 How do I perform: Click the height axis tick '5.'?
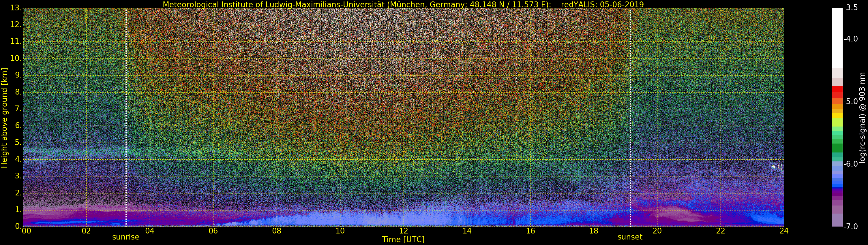18,142
